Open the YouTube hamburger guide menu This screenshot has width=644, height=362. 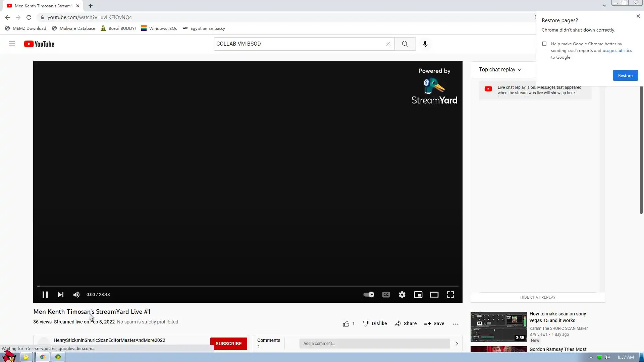(12, 44)
